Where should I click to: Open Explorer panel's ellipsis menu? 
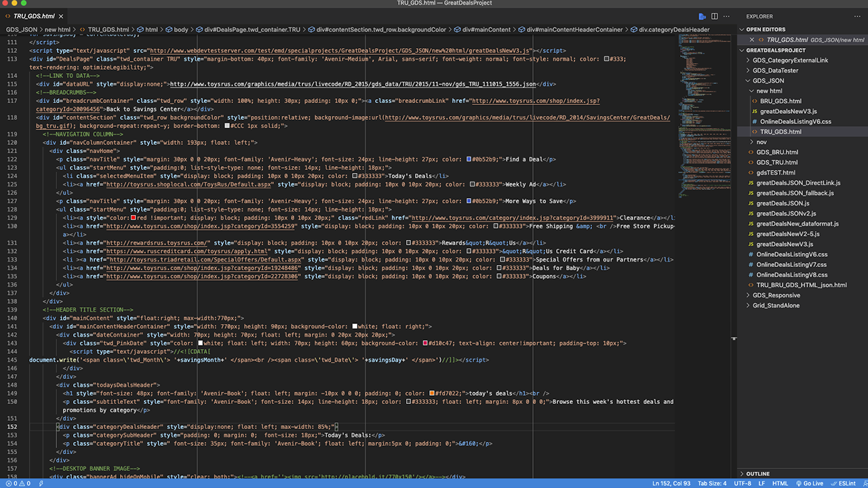coord(856,16)
